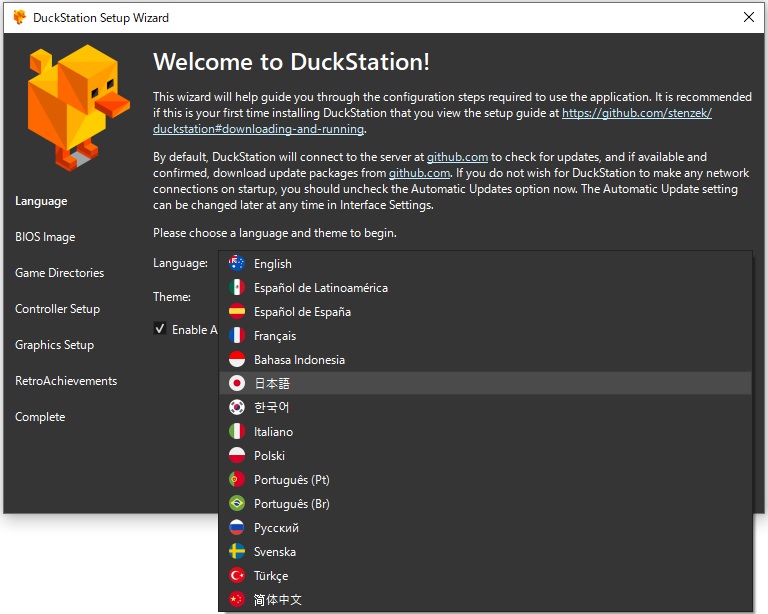Open the Graphics Setup step
The width and height of the screenshot is (768, 614).
54,345
